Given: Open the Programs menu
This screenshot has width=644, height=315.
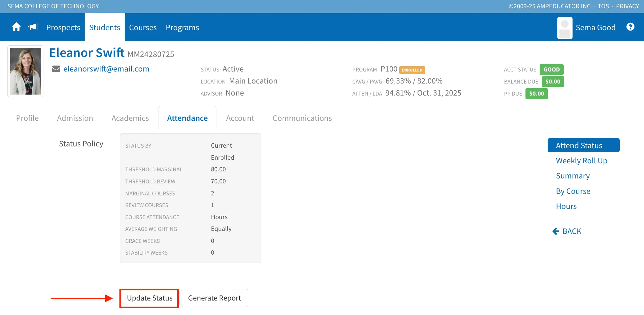Looking at the screenshot, I should click(182, 27).
